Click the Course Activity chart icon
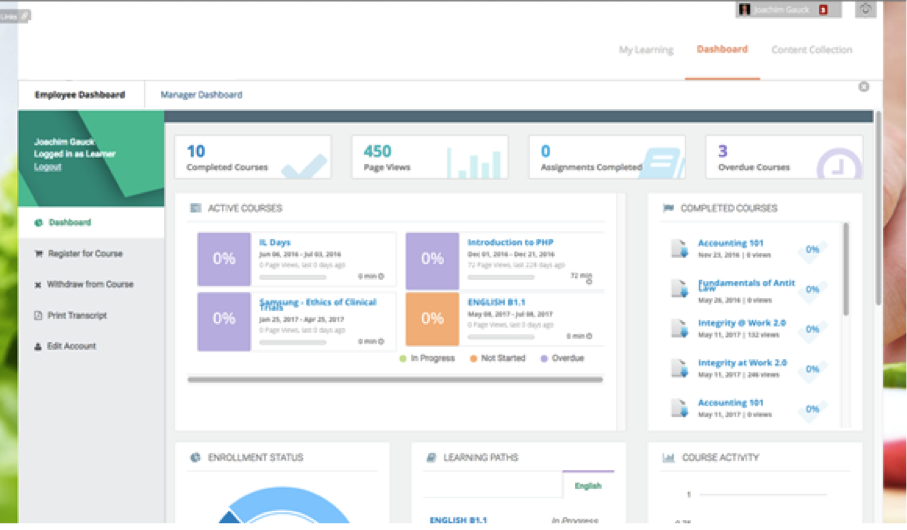 [668, 458]
